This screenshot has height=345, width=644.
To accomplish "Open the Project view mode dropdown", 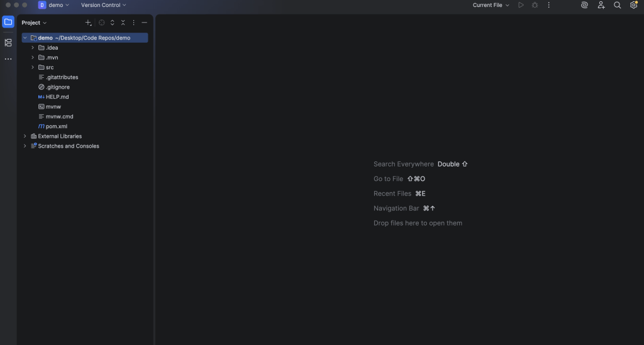I will 34,23.
